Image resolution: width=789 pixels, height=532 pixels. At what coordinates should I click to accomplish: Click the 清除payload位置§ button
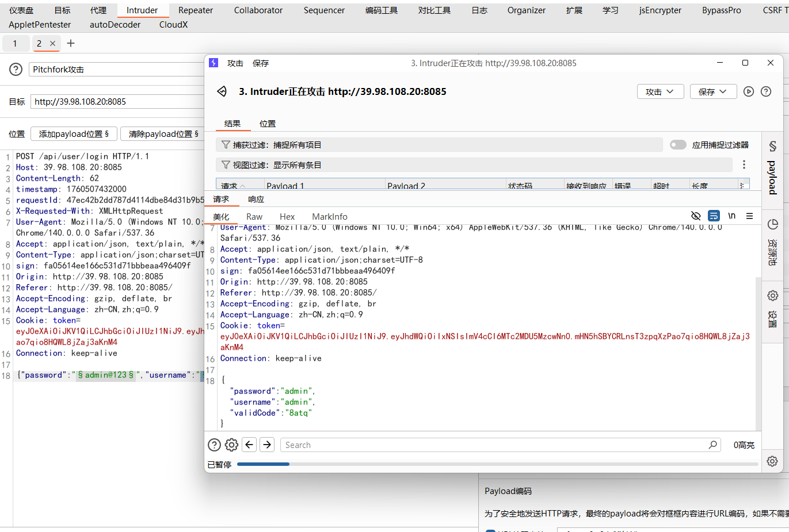163,134
